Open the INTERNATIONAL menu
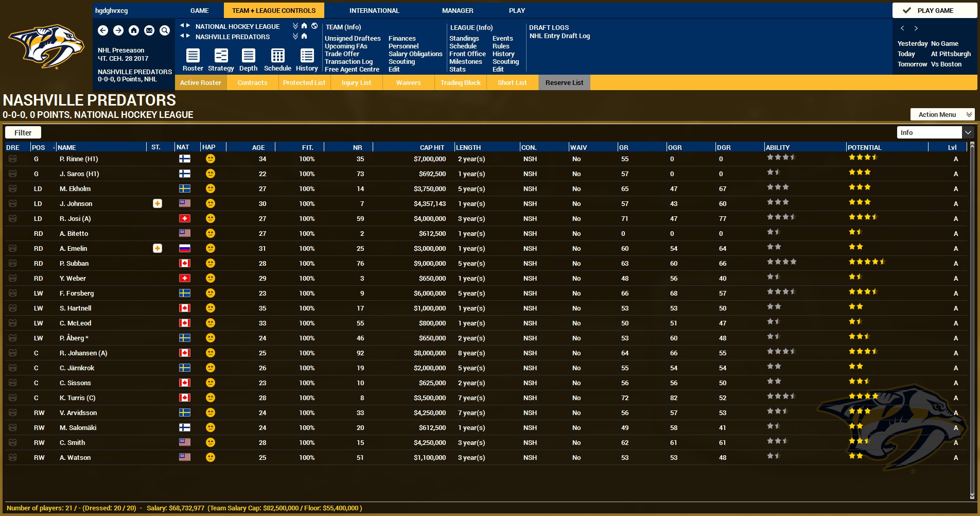 tap(374, 10)
